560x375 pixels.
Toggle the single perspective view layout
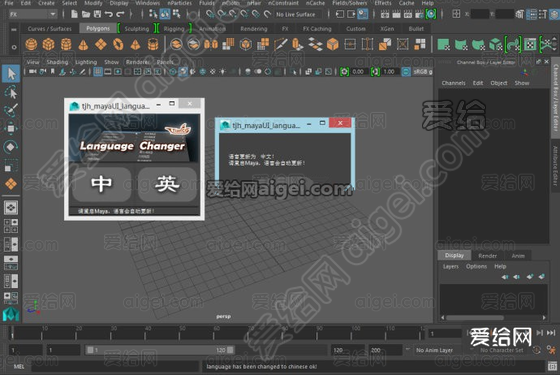11,208
